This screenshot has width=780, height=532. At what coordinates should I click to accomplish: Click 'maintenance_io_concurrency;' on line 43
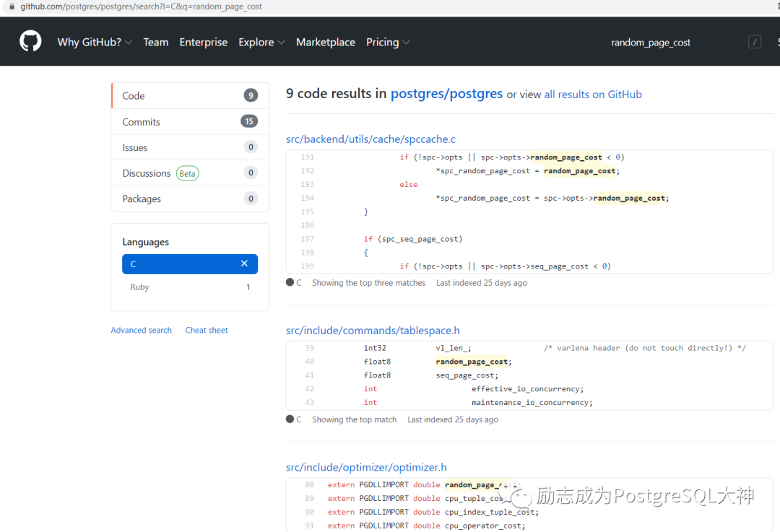click(532, 402)
